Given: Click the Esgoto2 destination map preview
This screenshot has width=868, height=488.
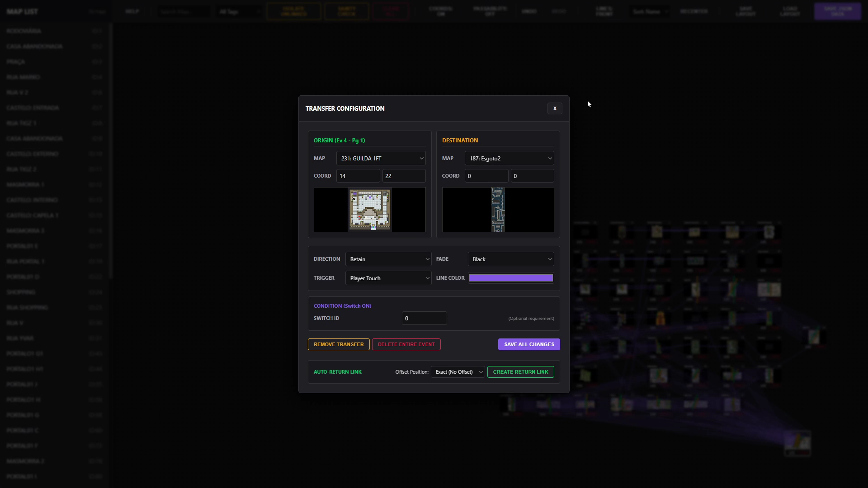Looking at the screenshot, I should 498,210.
